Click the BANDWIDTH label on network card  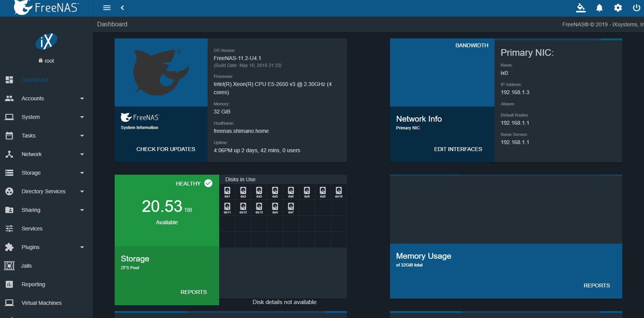pyautogui.click(x=472, y=45)
